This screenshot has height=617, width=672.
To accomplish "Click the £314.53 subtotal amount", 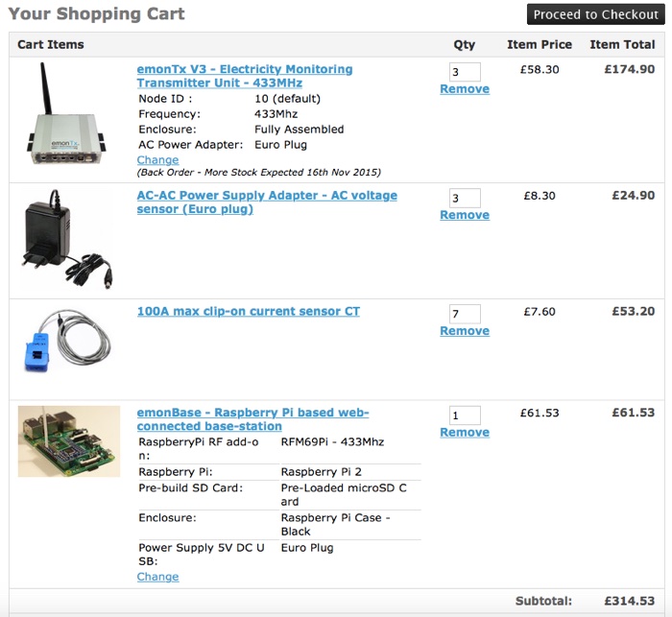I will coord(630,601).
